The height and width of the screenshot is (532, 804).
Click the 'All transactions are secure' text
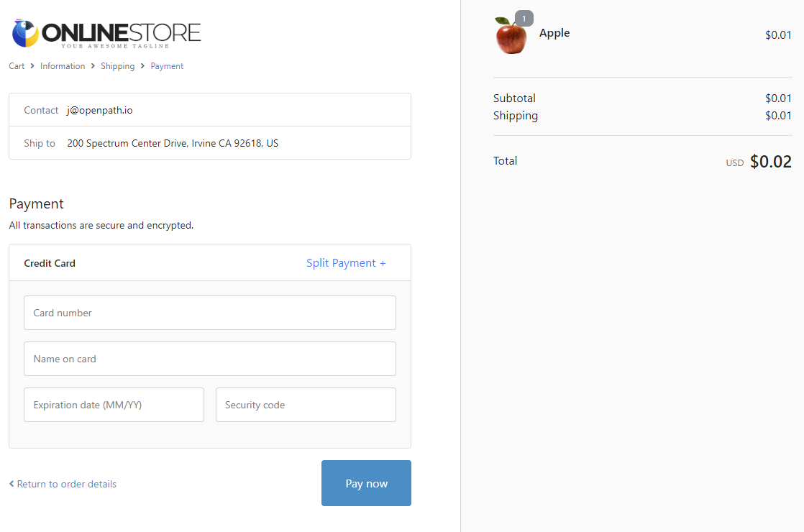click(101, 226)
